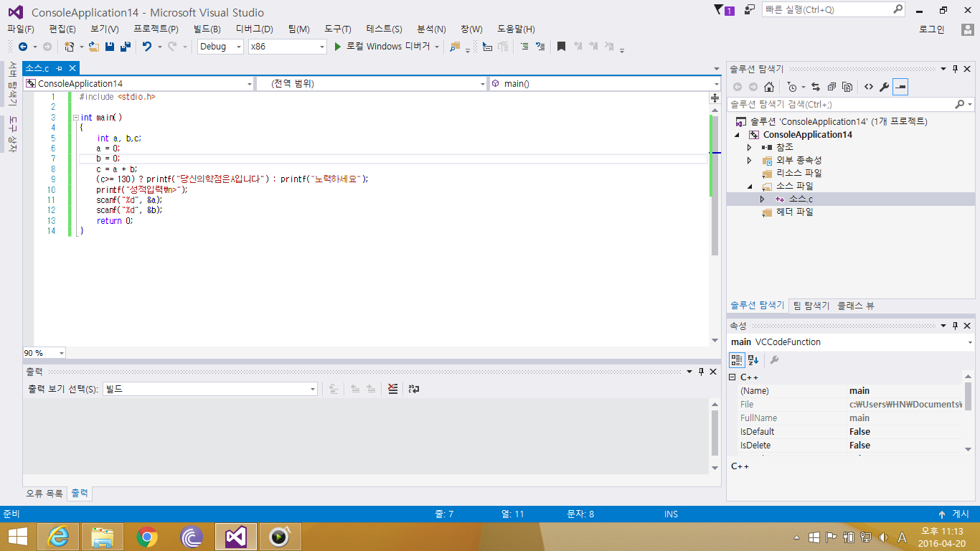Screen dimensions: 980x551
Task: Click the Save All toolbar icon
Action: (126, 47)
